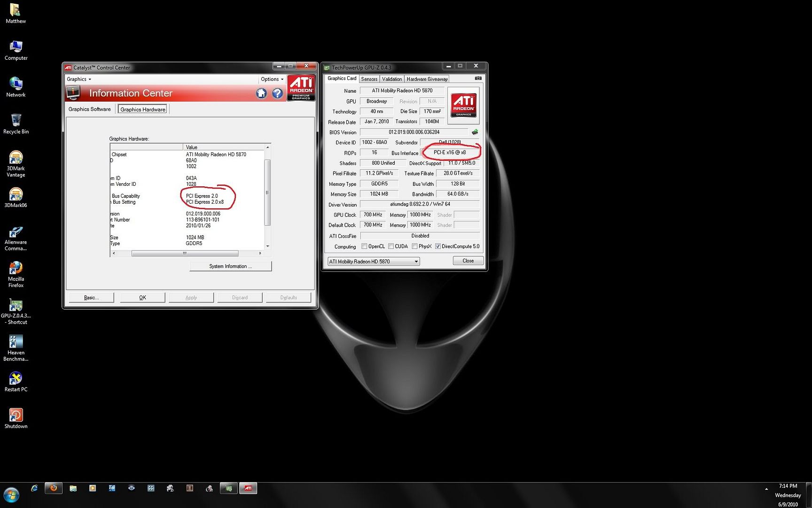Select the Graphics Hardware tab
812x508 pixels.
click(x=143, y=110)
